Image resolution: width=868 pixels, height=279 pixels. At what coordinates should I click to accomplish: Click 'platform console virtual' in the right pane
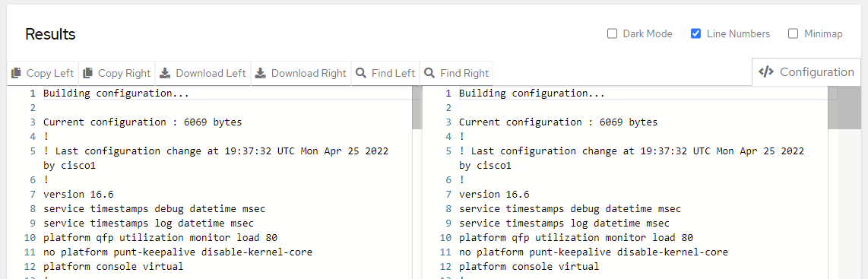click(x=529, y=267)
